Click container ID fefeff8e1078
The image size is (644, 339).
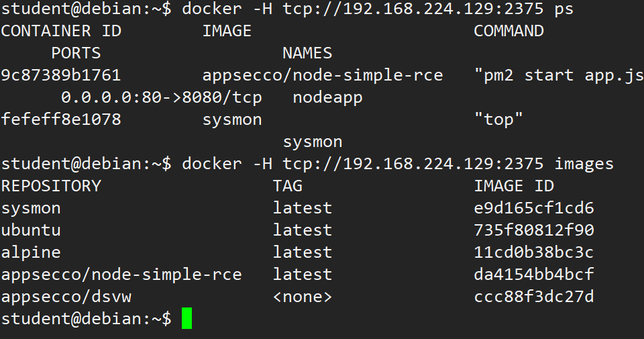click(61, 119)
